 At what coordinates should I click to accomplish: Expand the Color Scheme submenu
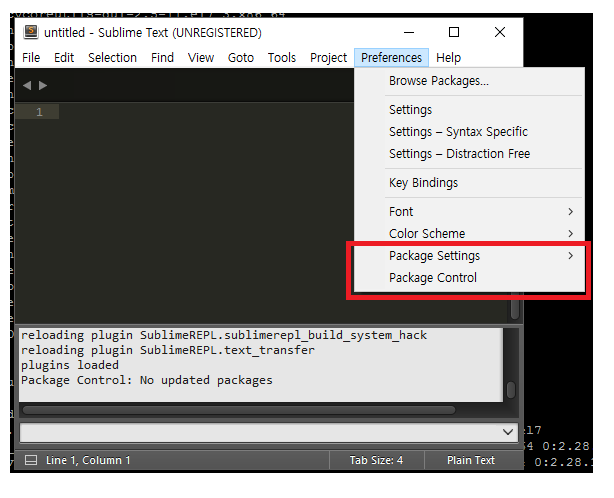tap(469, 233)
